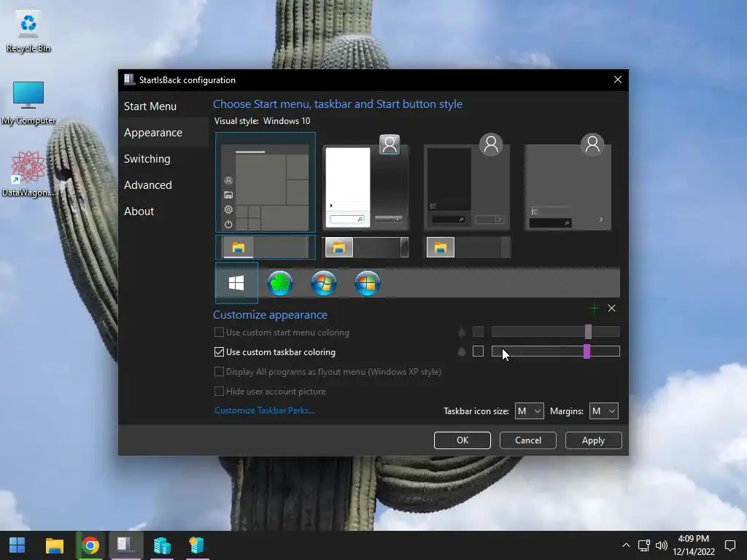Pick the Windows 7 style Start orb

pyautogui.click(x=324, y=283)
